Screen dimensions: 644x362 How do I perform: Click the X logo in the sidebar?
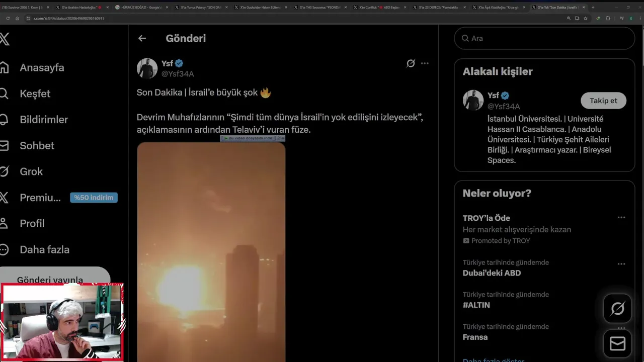click(x=4, y=39)
